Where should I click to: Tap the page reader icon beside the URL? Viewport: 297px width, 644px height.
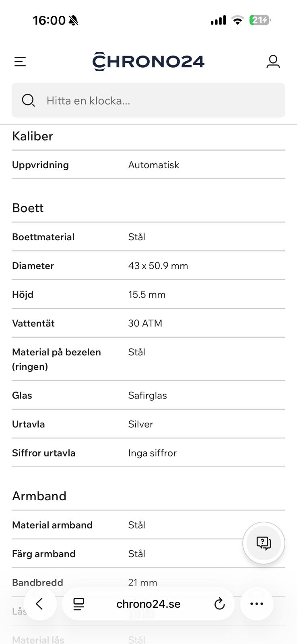point(79,604)
